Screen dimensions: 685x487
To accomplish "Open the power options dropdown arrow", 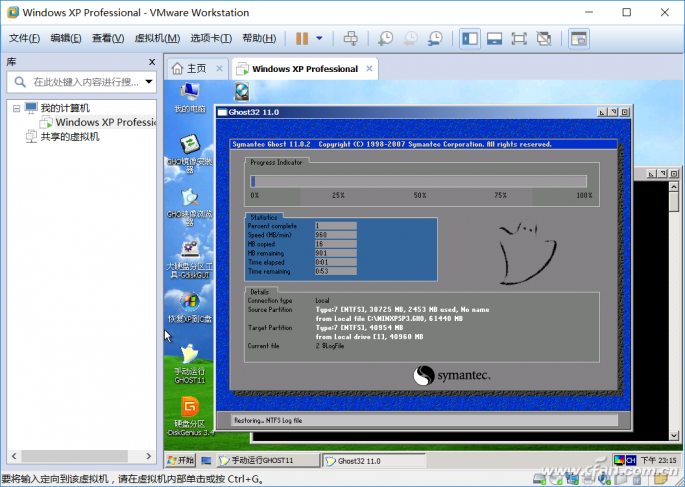I will click(x=319, y=38).
